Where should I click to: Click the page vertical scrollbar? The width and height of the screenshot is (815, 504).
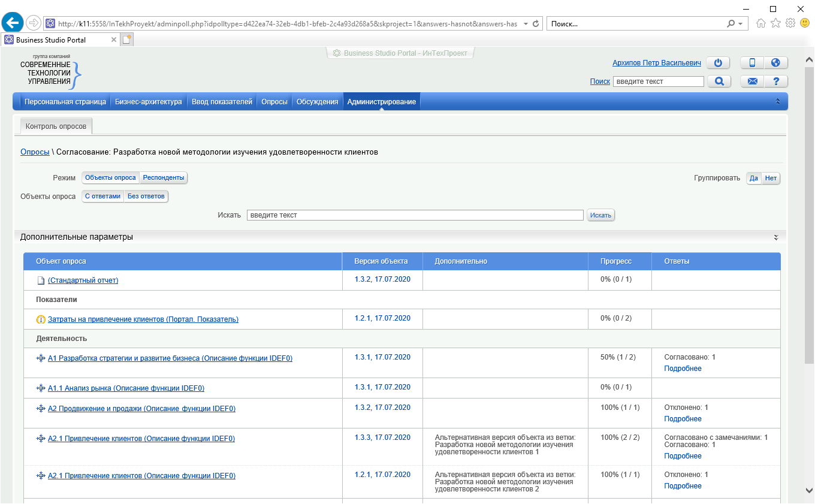pos(808,240)
